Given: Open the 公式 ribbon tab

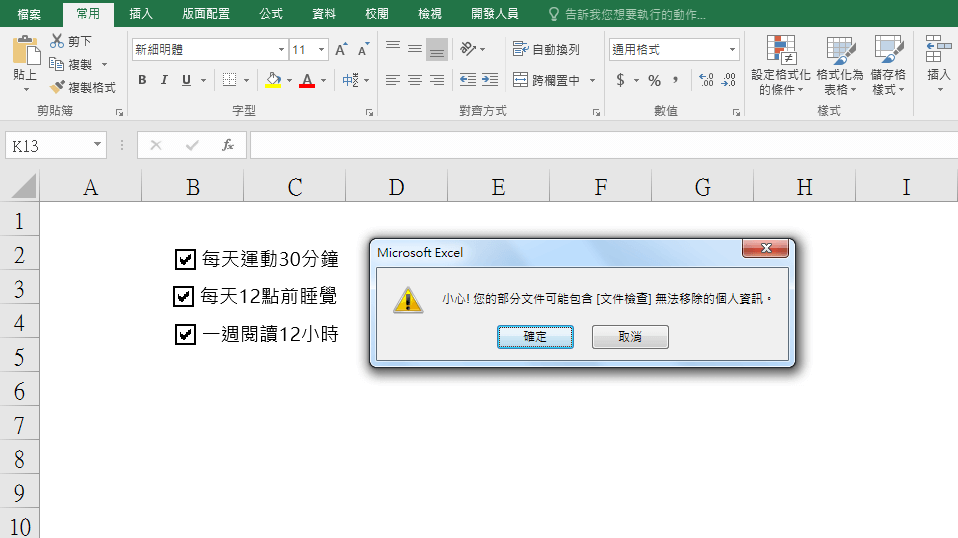Looking at the screenshot, I should [x=270, y=14].
